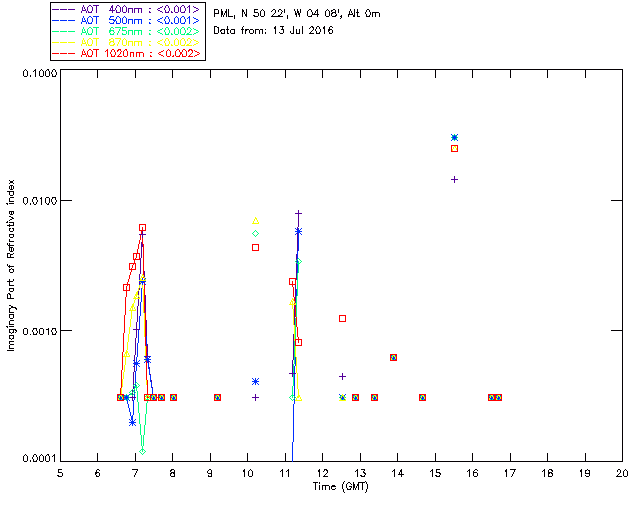Click the 0.0001 y-axis tick label

[x=39, y=459]
